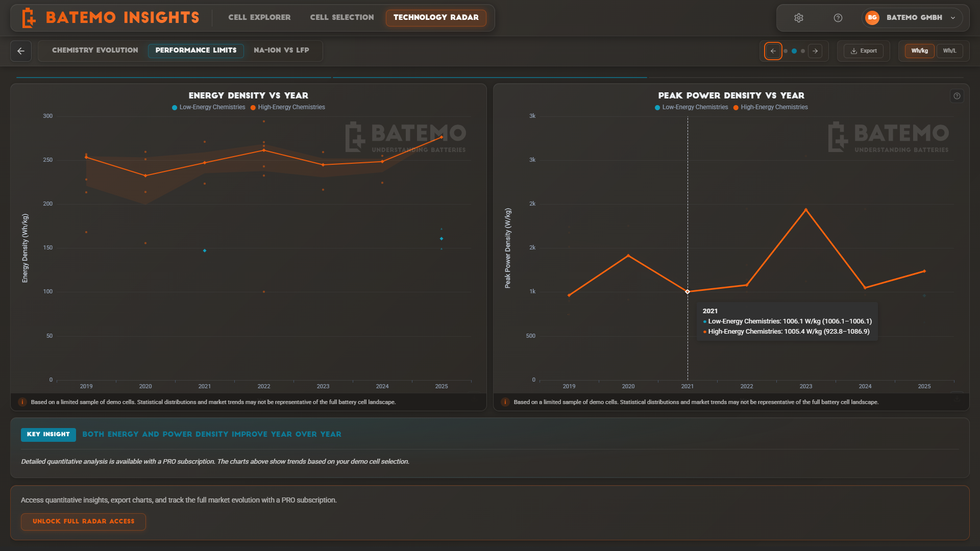980x551 pixels.
Task: Click the info icon on Peak Power chart
Action: click(x=957, y=96)
